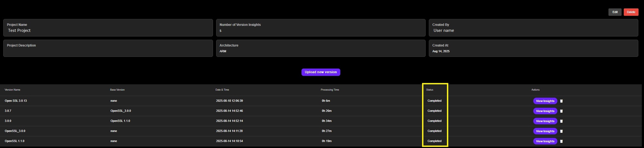Click the Status column header
644x148 pixels.
coord(430,90)
